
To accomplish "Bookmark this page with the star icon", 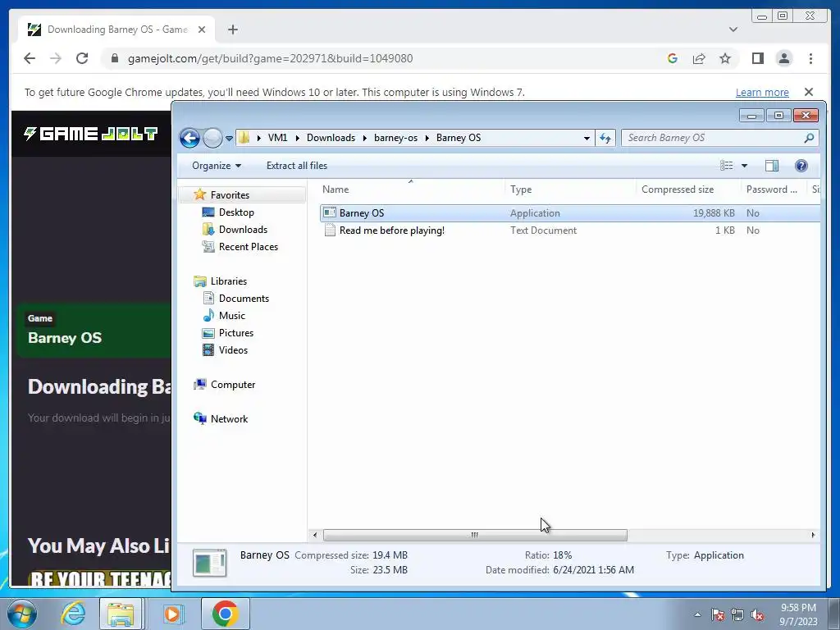I will (x=725, y=58).
